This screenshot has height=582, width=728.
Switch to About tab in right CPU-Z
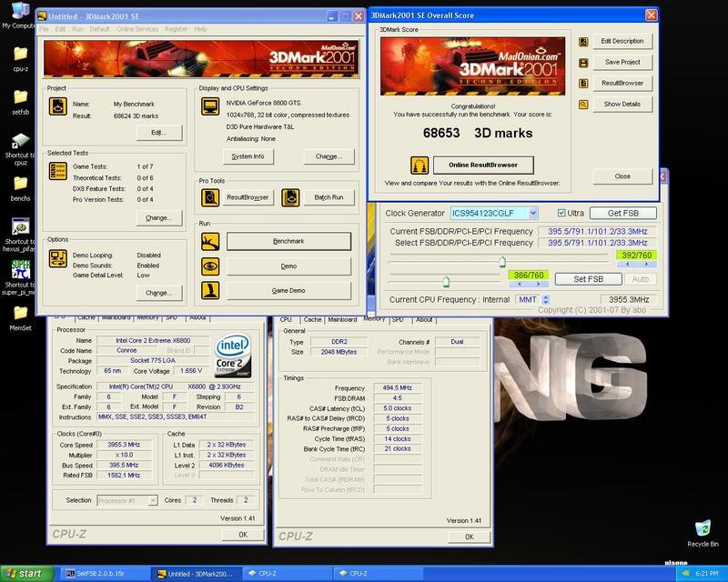[x=424, y=319]
